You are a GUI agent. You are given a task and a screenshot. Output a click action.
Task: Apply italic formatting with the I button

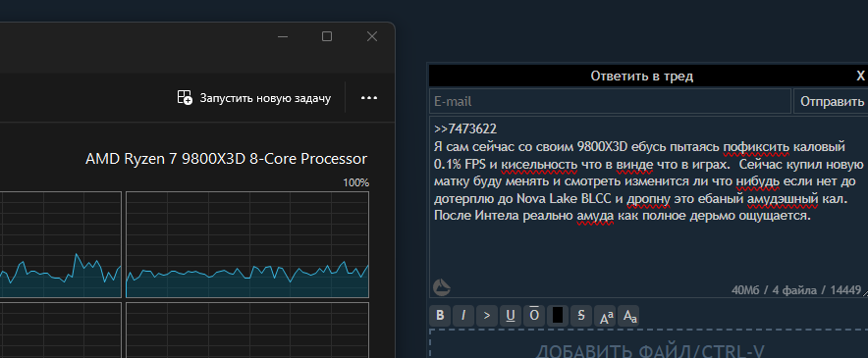463,316
